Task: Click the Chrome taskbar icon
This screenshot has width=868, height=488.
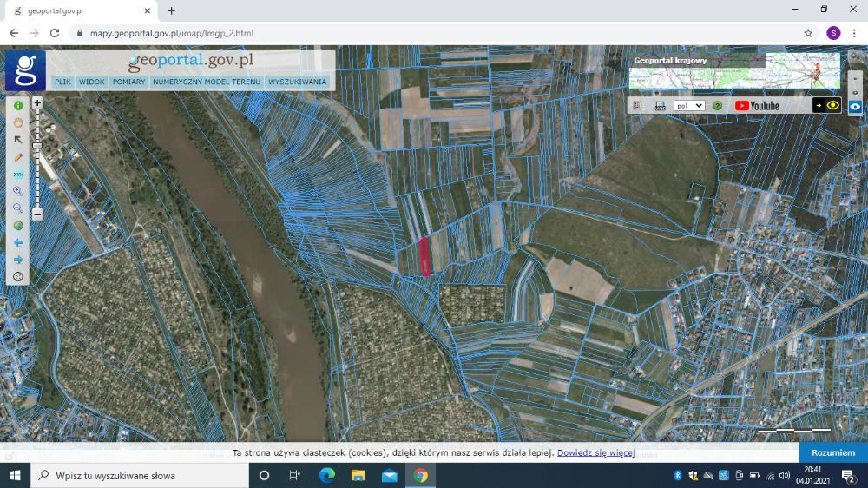Action: [x=421, y=475]
